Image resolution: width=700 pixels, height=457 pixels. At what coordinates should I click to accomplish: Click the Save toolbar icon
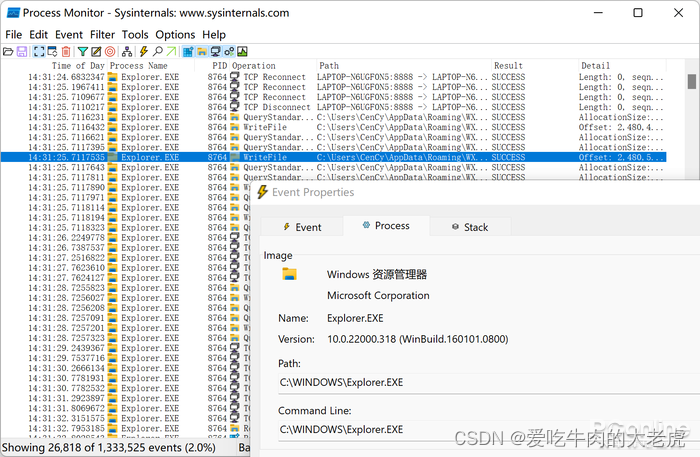[x=21, y=52]
